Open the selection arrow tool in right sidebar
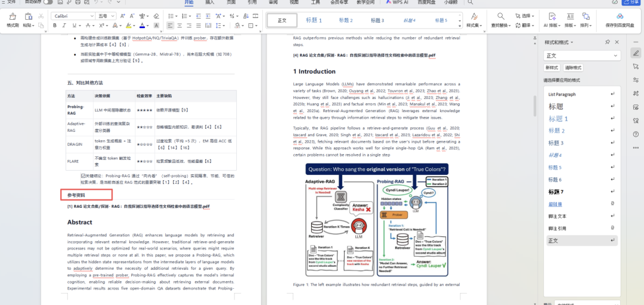The height and width of the screenshot is (305, 644). pyautogui.click(x=636, y=66)
